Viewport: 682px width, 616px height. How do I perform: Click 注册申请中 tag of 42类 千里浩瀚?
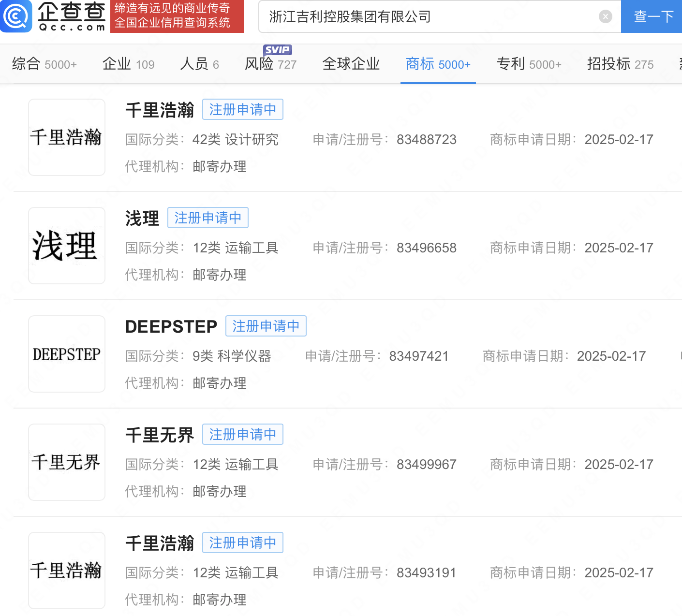(x=243, y=109)
